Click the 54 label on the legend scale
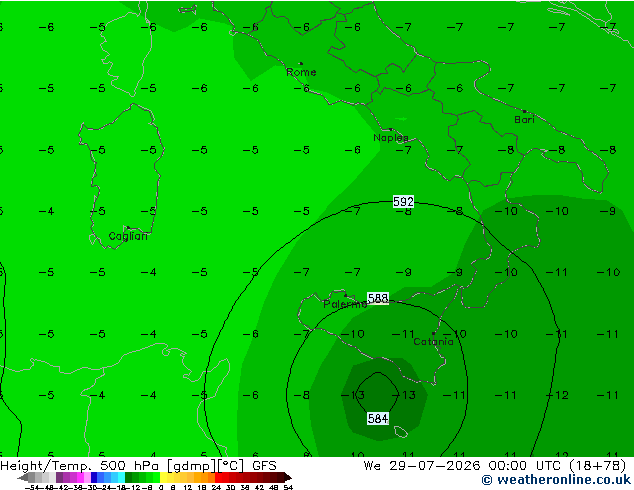634x490 pixels. pyautogui.click(x=288, y=487)
